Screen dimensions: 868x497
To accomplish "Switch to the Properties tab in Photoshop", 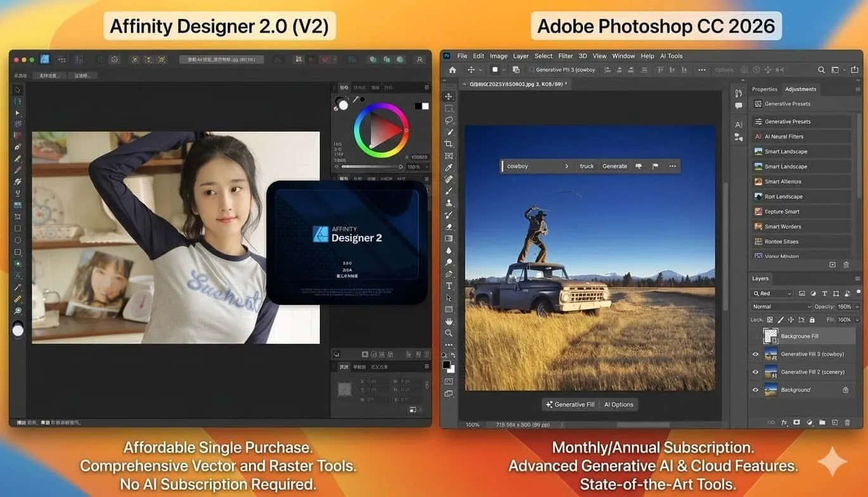I will (x=764, y=89).
